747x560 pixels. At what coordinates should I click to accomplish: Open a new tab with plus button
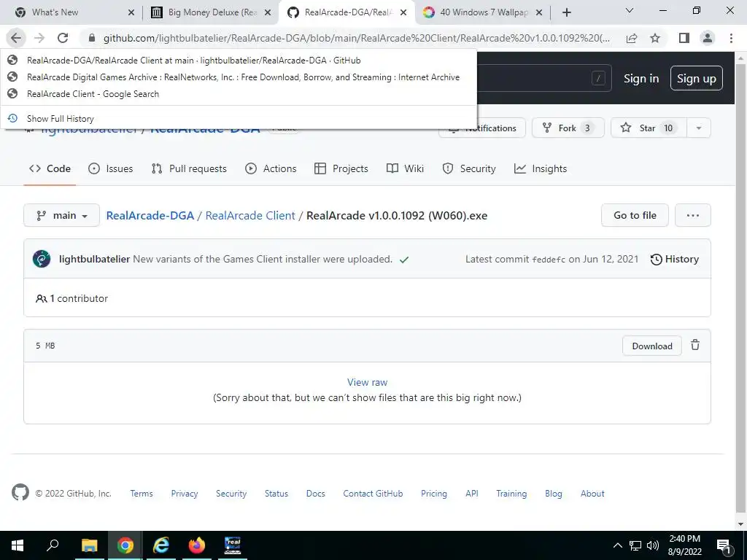tap(566, 12)
